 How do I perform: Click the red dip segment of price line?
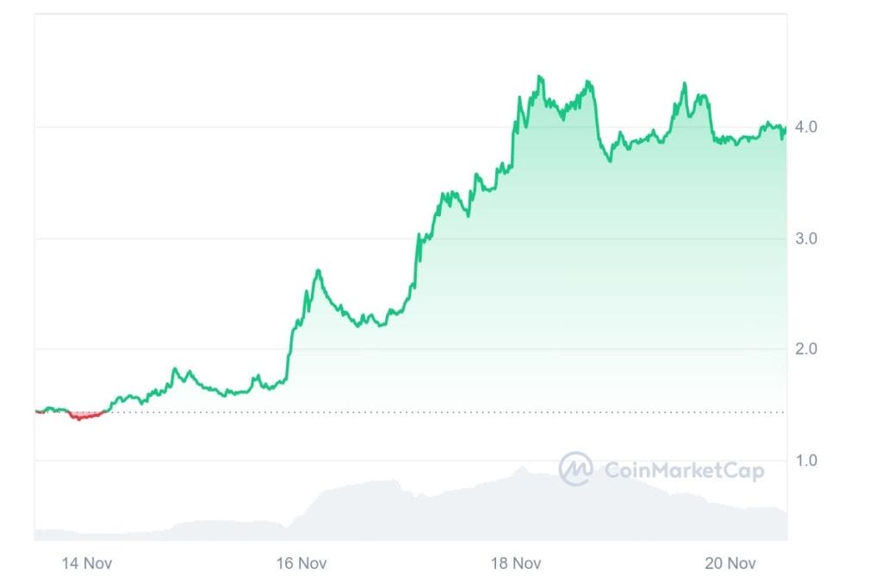[84, 417]
